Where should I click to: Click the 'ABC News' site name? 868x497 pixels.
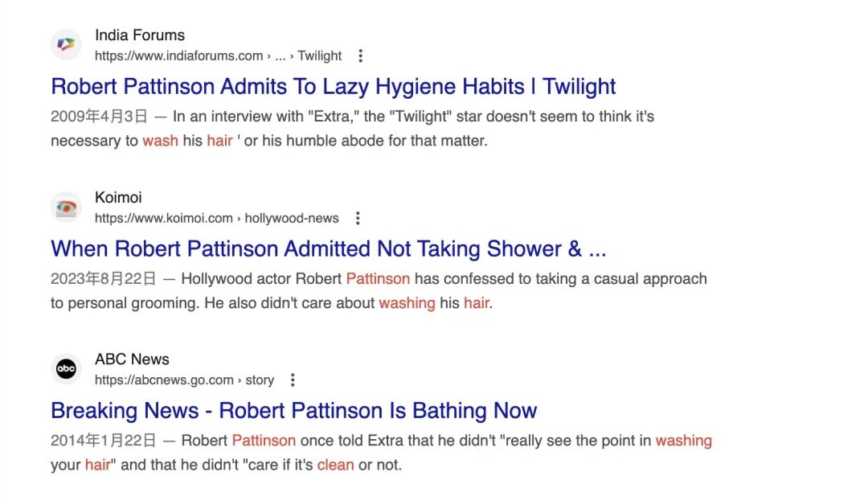[132, 359]
